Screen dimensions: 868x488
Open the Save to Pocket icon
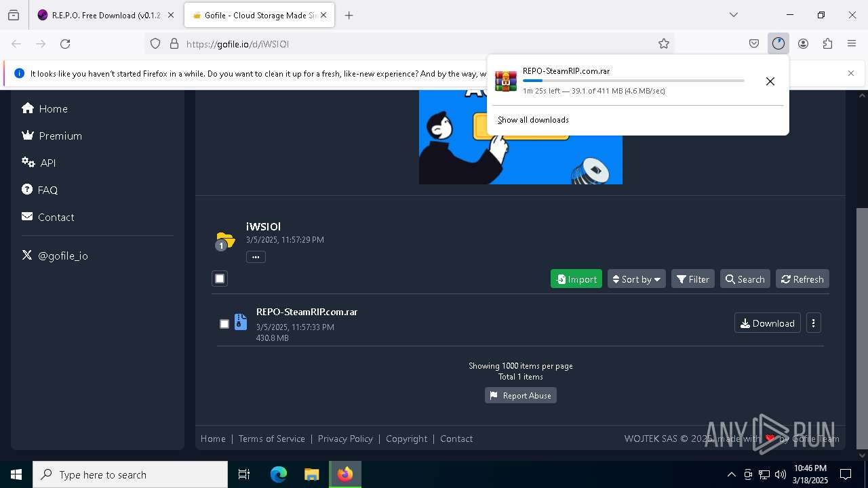click(x=754, y=43)
